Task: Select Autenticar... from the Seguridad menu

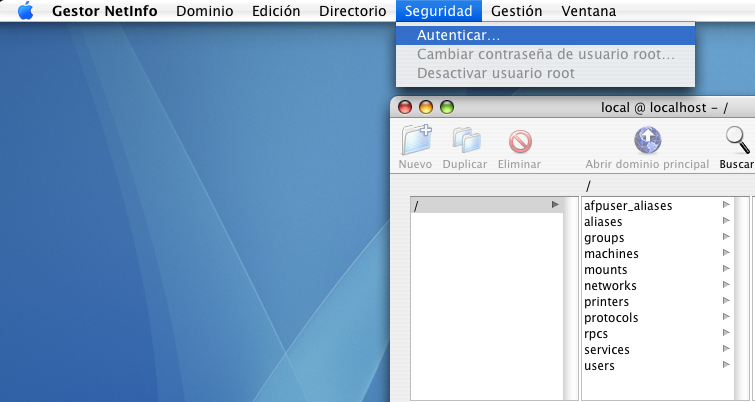Action: coord(459,35)
